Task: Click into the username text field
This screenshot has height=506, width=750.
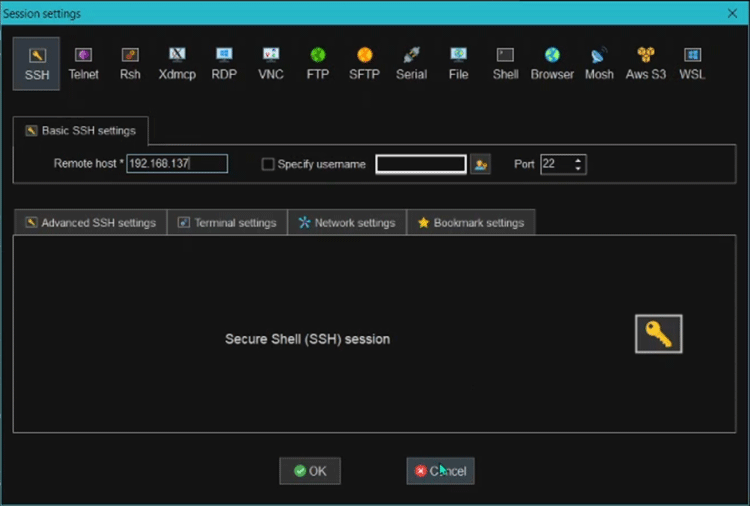Action: 421,164
